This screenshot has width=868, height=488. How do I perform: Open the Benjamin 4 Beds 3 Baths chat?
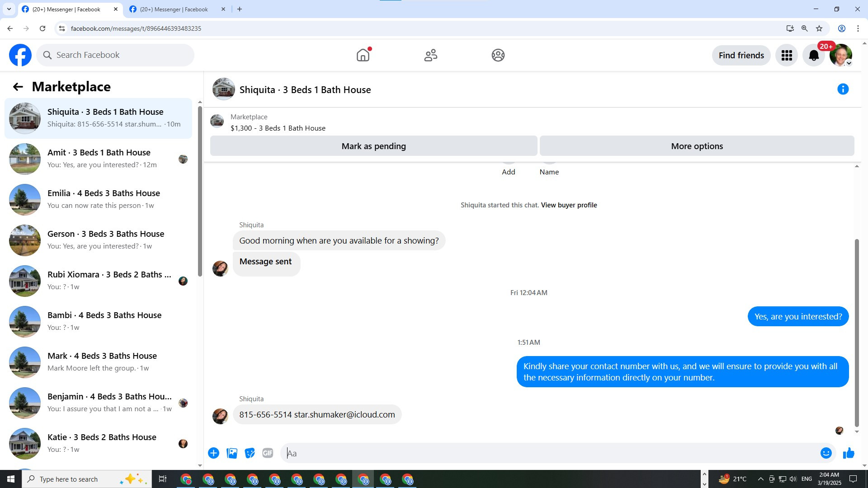pyautogui.click(x=98, y=403)
